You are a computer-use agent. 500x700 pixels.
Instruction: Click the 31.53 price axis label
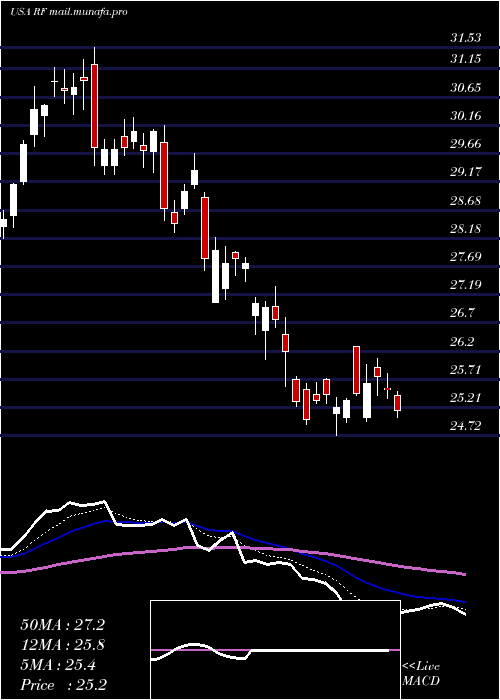click(x=466, y=38)
